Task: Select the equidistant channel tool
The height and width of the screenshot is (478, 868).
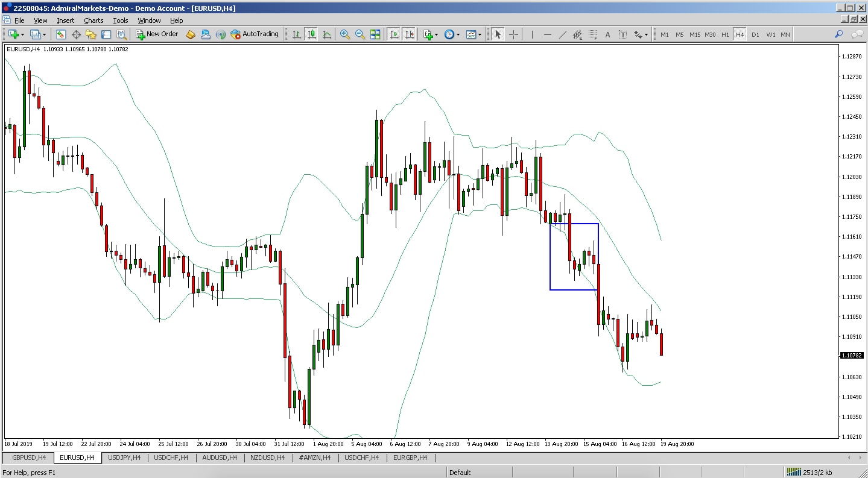Action: point(577,34)
